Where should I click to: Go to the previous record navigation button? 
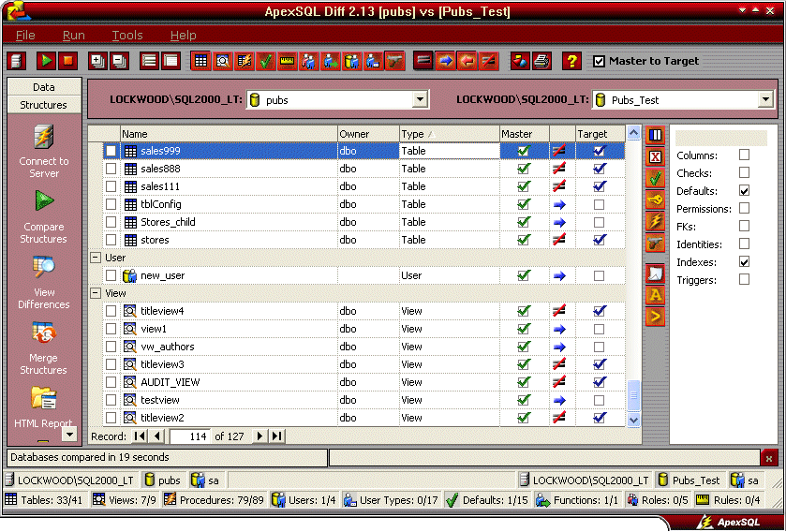pos(157,436)
